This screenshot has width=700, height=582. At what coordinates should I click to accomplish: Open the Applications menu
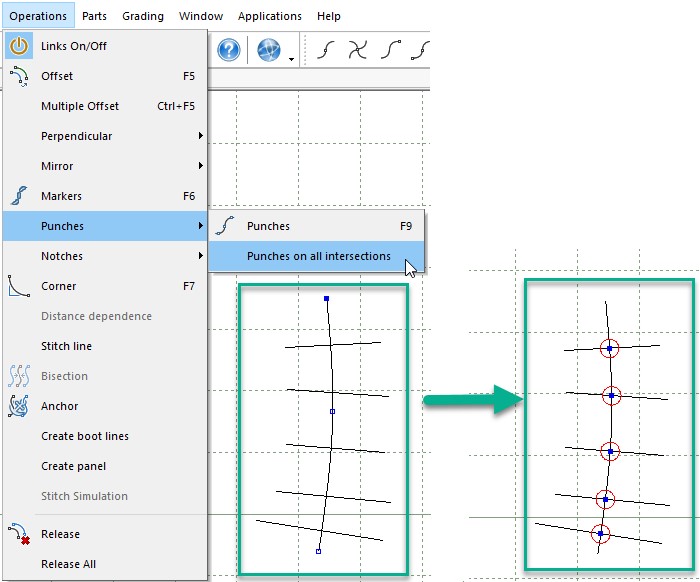pyautogui.click(x=270, y=16)
